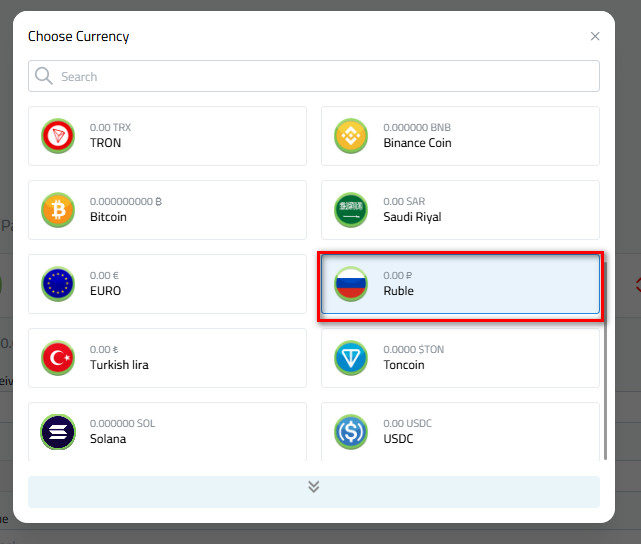Choose the Solana currency card
This screenshot has height=544, width=641.
[167, 432]
